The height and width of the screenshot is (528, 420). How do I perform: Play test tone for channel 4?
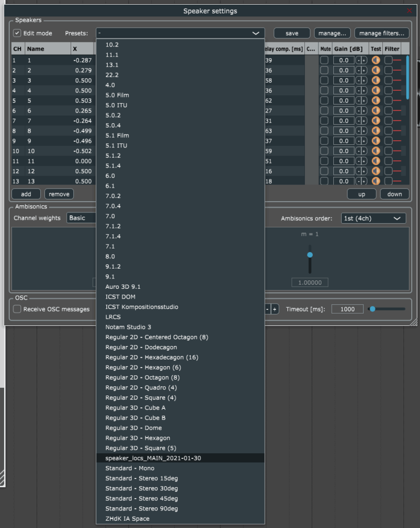click(x=376, y=91)
